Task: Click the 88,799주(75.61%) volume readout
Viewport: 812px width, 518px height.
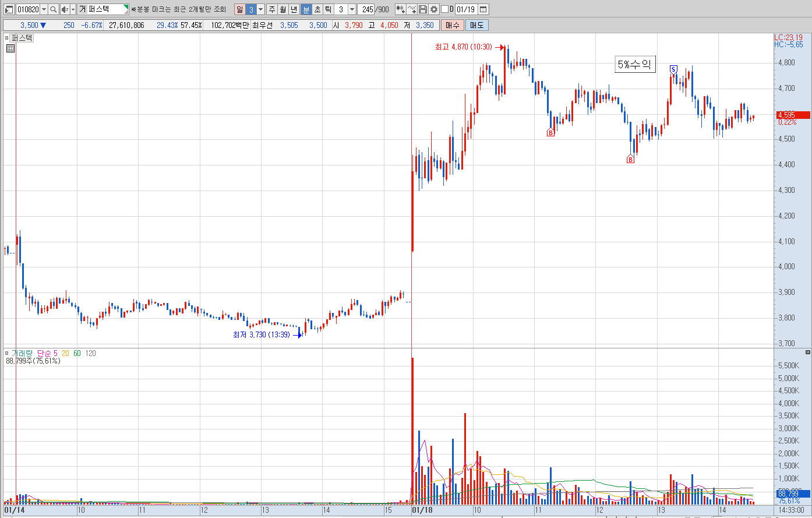Action: tap(33, 361)
